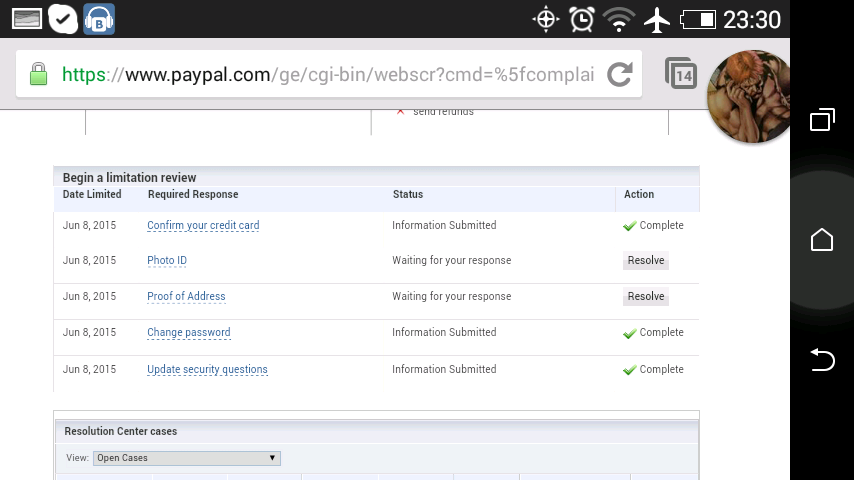Screen dimensions: 854x480
Task: Click Resolve button for Photo ID
Action: point(645,261)
